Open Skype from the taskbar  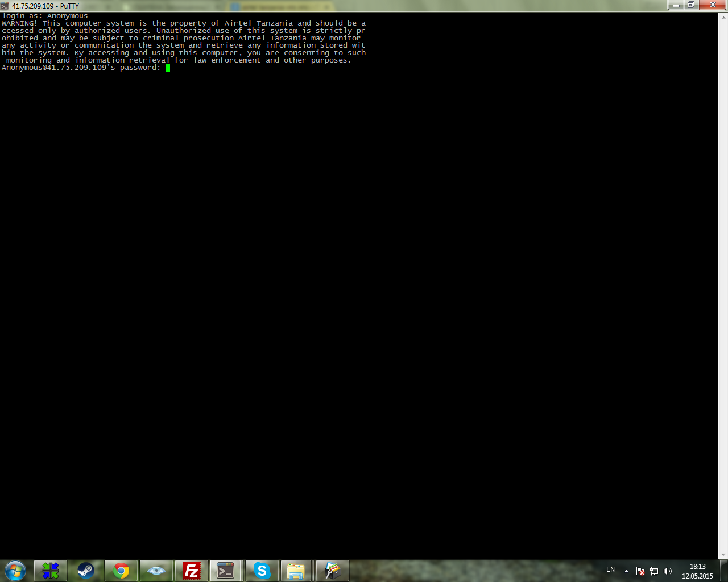(x=262, y=571)
